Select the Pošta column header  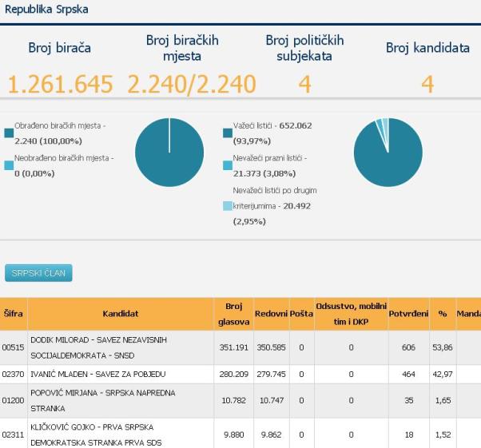tap(301, 314)
